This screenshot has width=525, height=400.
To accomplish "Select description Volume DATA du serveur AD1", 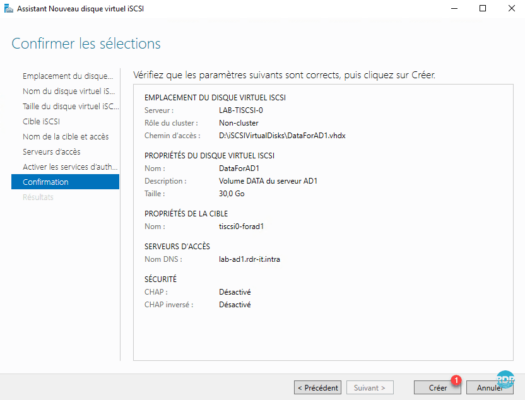I will (x=268, y=181).
